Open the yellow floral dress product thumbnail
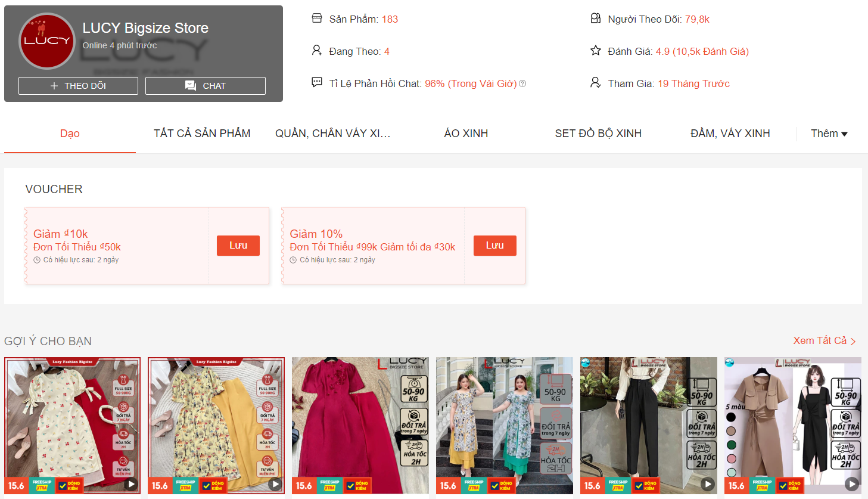 (216, 426)
